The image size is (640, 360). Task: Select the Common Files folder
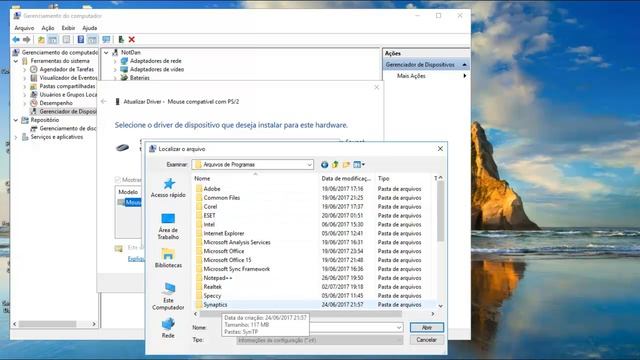(222, 198)
